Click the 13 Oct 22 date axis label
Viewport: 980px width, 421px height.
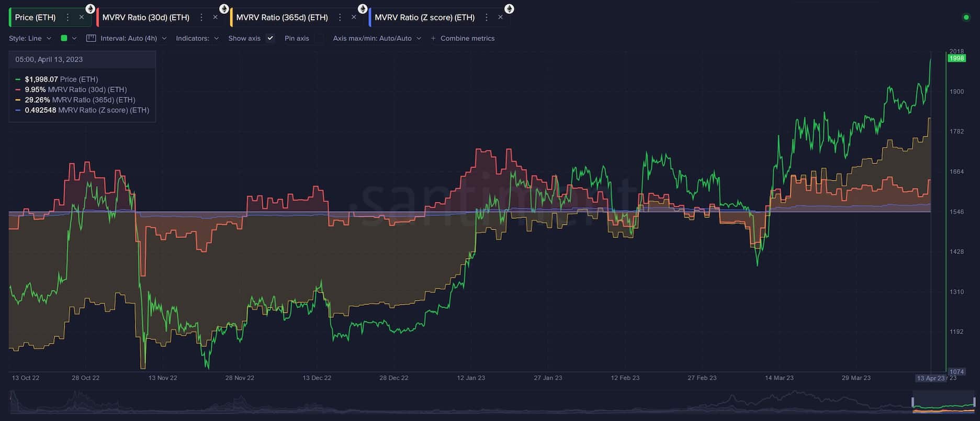(x=26, y=378)
